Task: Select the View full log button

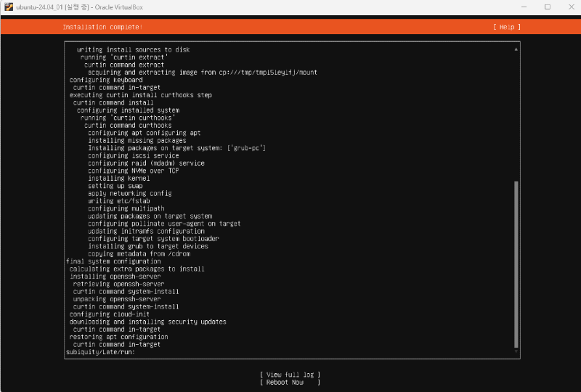Action: point(290,375)
